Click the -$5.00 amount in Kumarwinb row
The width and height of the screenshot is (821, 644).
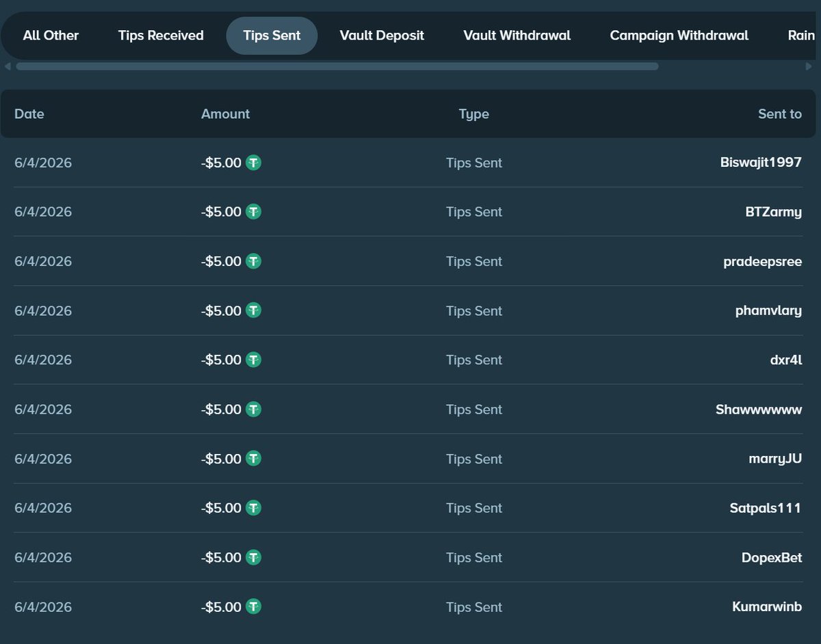(x=222, y=606)
